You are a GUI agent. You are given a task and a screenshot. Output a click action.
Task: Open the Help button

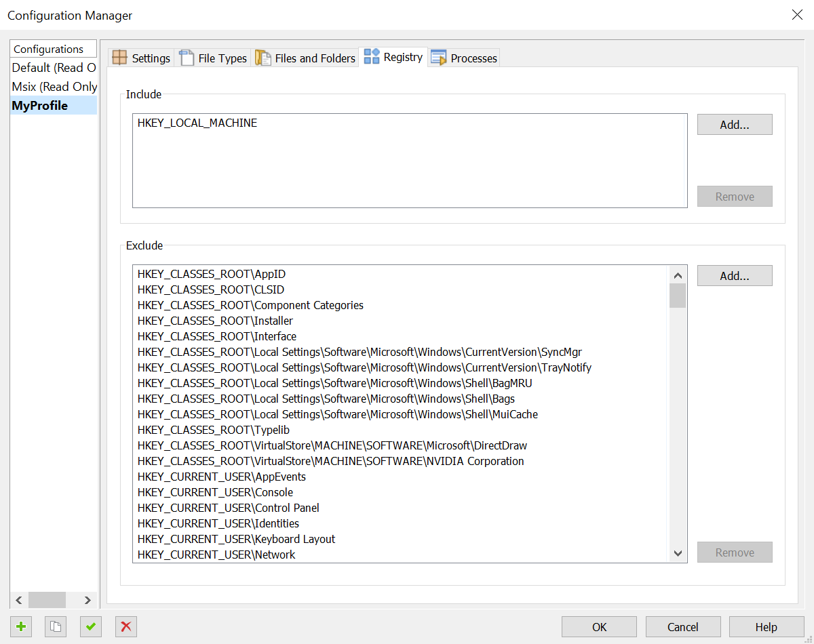[x=767, y=627]
